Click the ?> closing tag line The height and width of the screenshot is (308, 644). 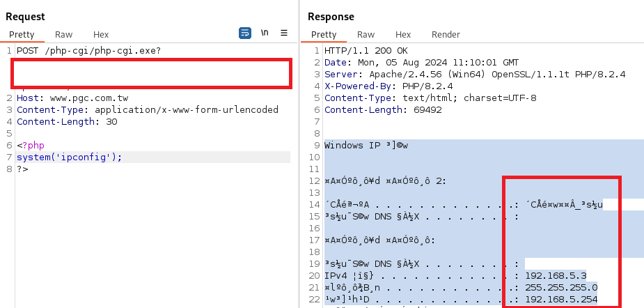click(x=22, y=169)
